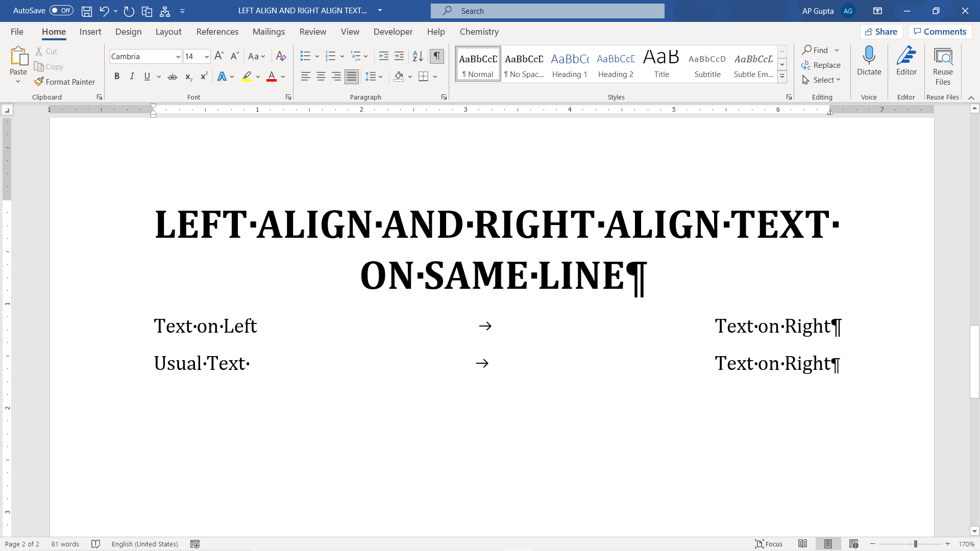
Task: Click the document page scrollbar
Action: tap(974, 336)
